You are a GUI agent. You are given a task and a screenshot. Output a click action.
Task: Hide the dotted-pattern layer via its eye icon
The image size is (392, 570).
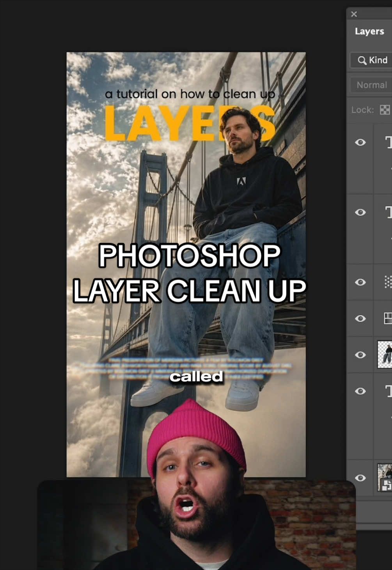[x=360, y=282]
